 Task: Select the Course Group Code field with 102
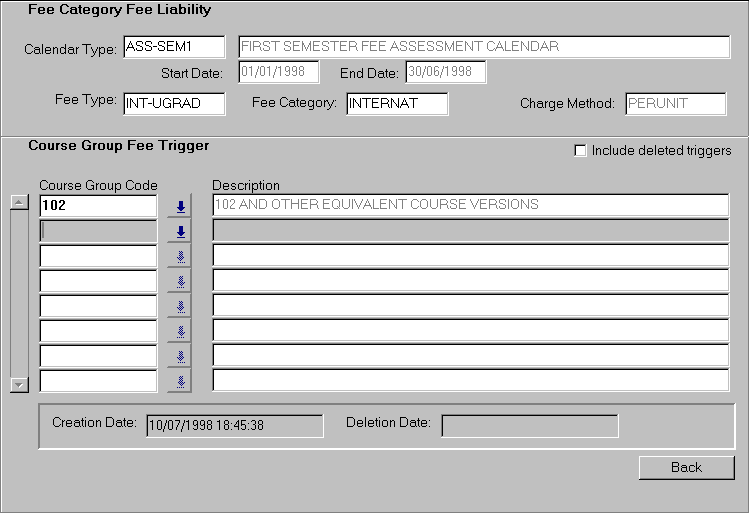tap(98, 206)
